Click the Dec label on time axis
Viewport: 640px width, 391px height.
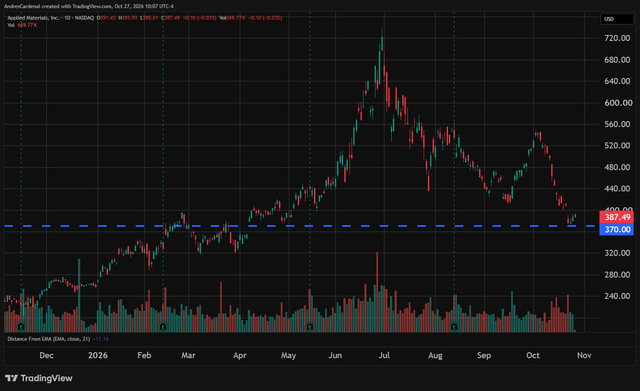point(47,355)
